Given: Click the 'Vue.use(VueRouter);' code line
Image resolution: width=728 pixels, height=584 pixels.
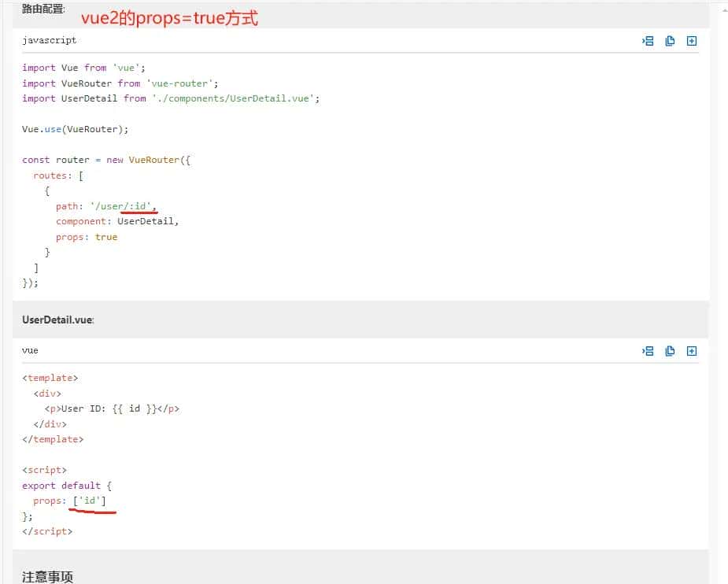Looking at the screenshot, I should click(75, 129).
